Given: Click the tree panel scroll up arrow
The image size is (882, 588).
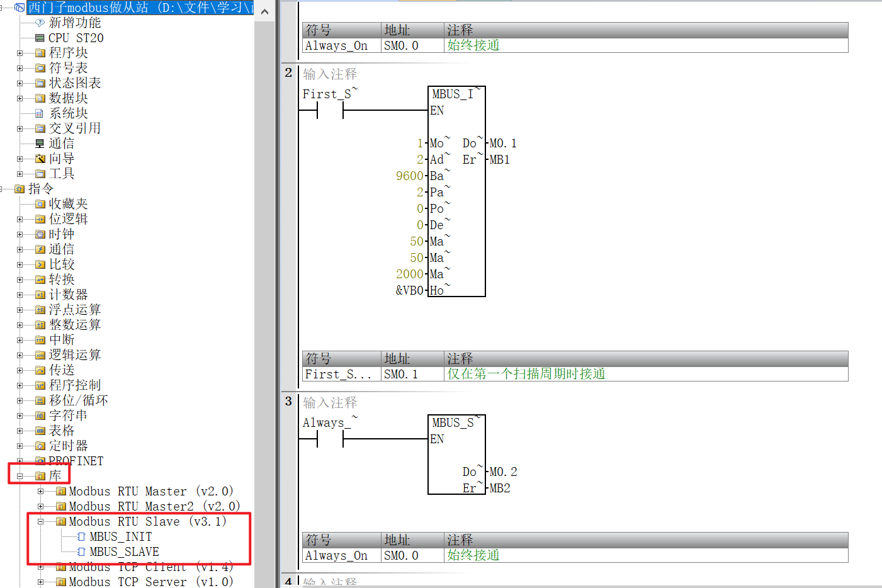Looking at the screenshot, I should click(264, 11).
